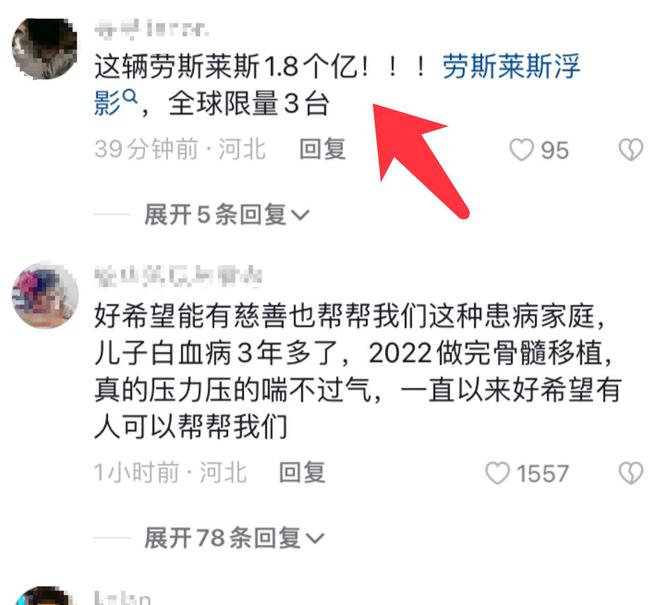660x605 pixels.
Task: Tap chevron next to 展开78条回复
Action: 315,538
